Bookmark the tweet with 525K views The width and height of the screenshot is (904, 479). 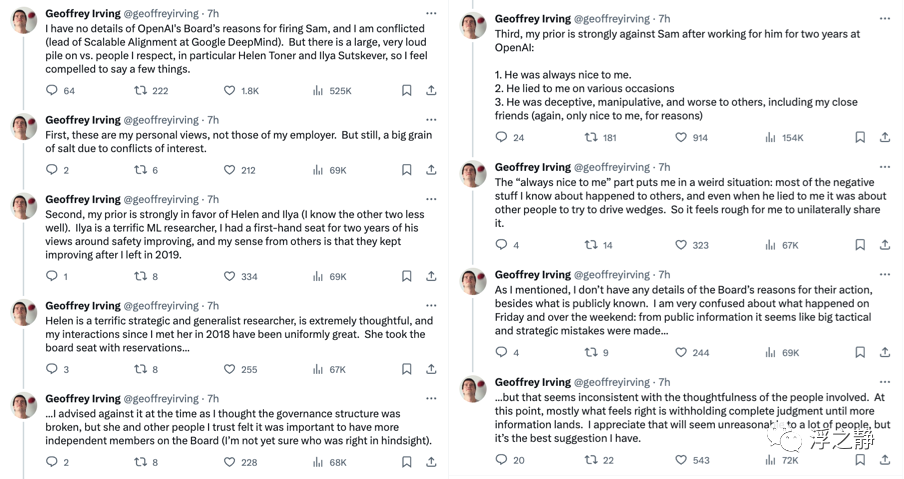point(406,90)
